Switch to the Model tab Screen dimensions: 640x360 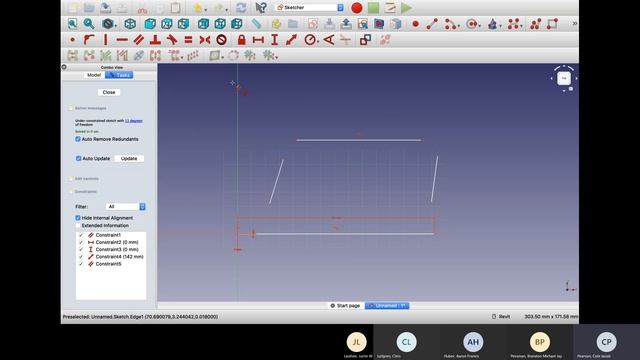pyautogui.click(x=93, y=75)
